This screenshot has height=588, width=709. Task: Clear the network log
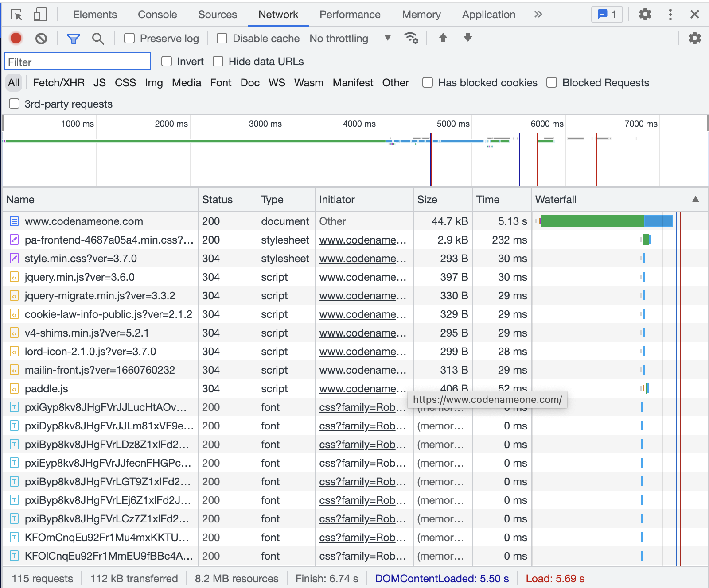pos(41,38)
